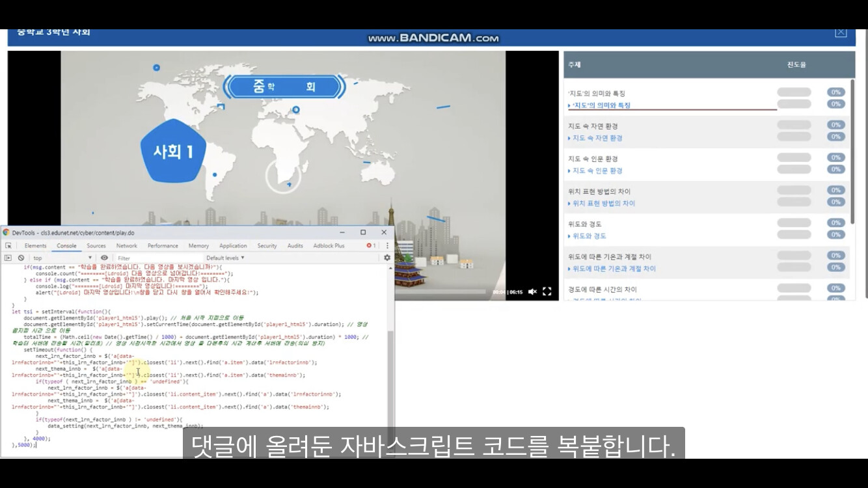Open the 'top' JavaScript context dropdown
The image size is (868, 488).
62,258
